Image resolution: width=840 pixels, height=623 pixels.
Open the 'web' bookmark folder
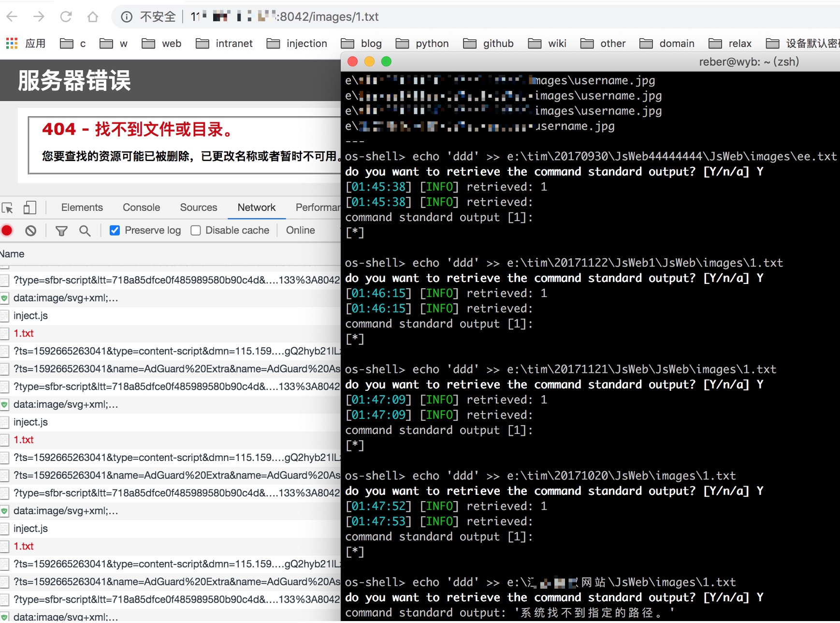click(162, 44)
